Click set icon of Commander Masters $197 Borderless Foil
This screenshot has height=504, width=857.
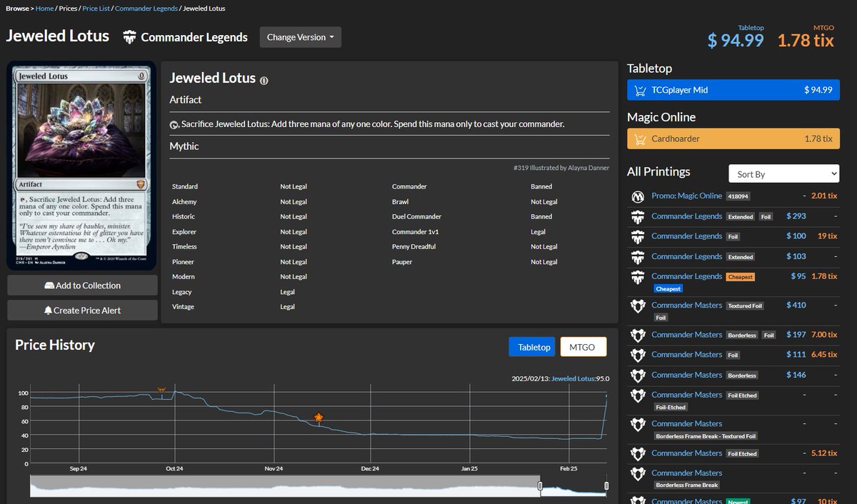coord(638,335)
